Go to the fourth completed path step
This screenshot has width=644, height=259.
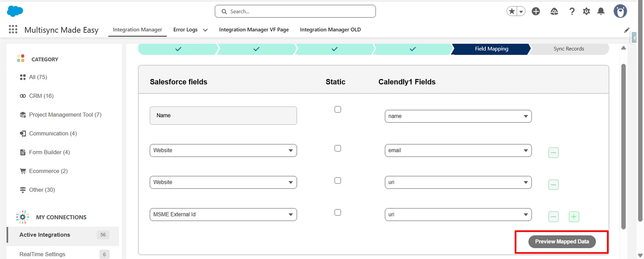pos(413,49)
